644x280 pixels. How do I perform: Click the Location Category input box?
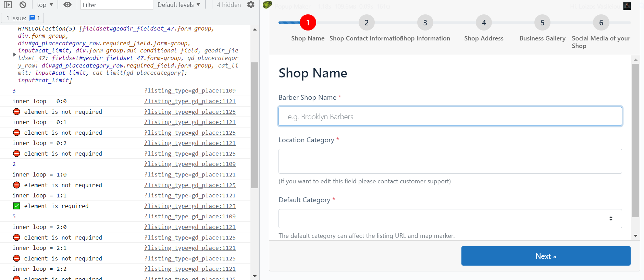[x=450, y=161]
